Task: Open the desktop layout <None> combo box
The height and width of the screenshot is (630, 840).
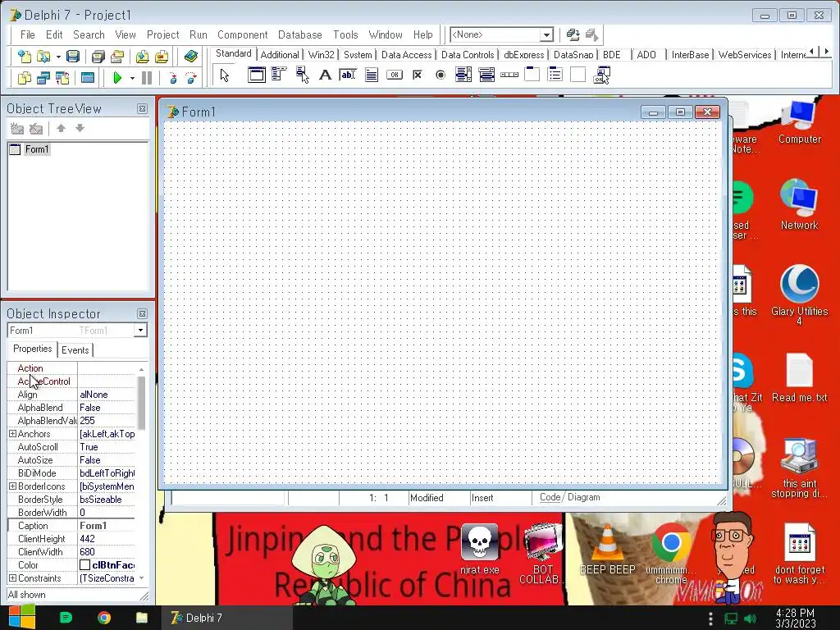Action: click(x=501, y=34)
